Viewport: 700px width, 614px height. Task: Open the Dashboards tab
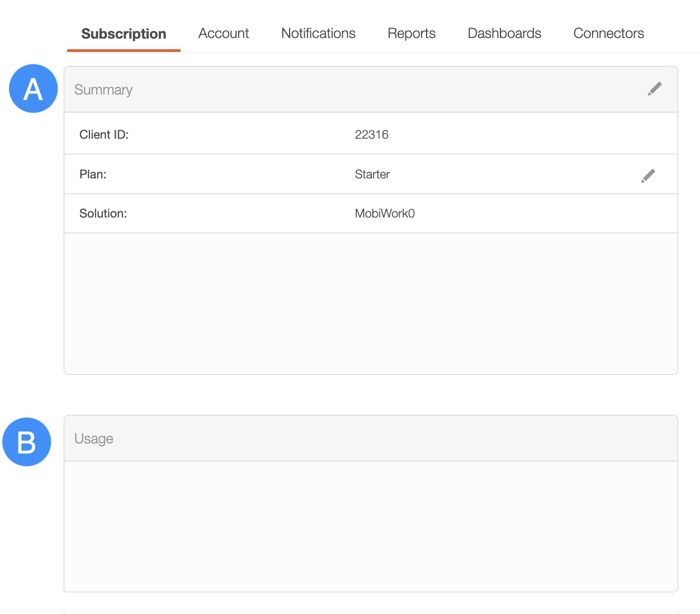504,34
